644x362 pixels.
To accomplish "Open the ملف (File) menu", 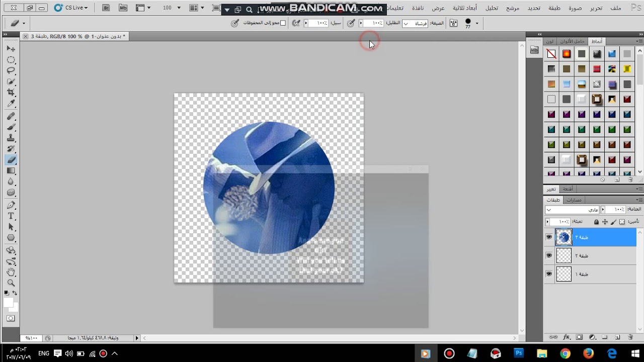I will pyautogui.click(x=615, y=8).
